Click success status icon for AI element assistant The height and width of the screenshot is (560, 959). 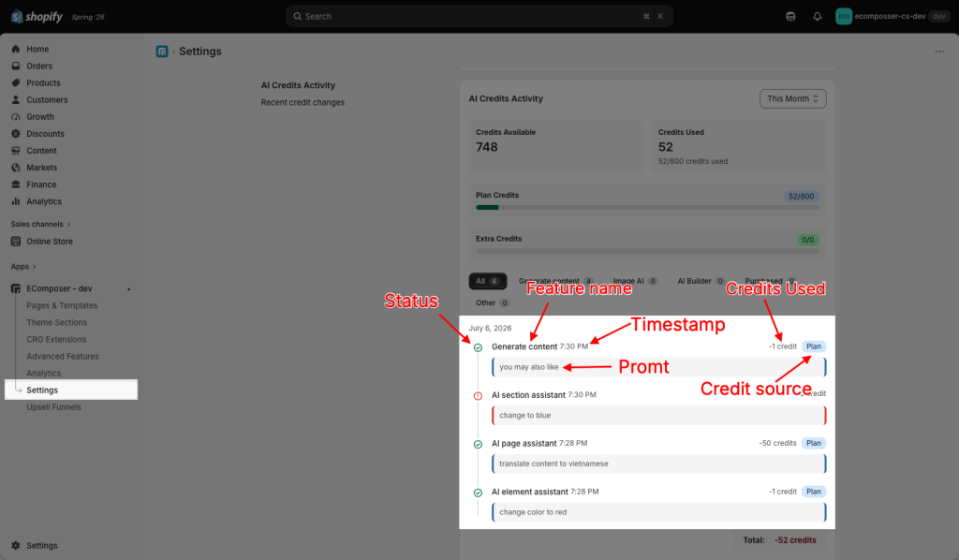coord(479,493)
